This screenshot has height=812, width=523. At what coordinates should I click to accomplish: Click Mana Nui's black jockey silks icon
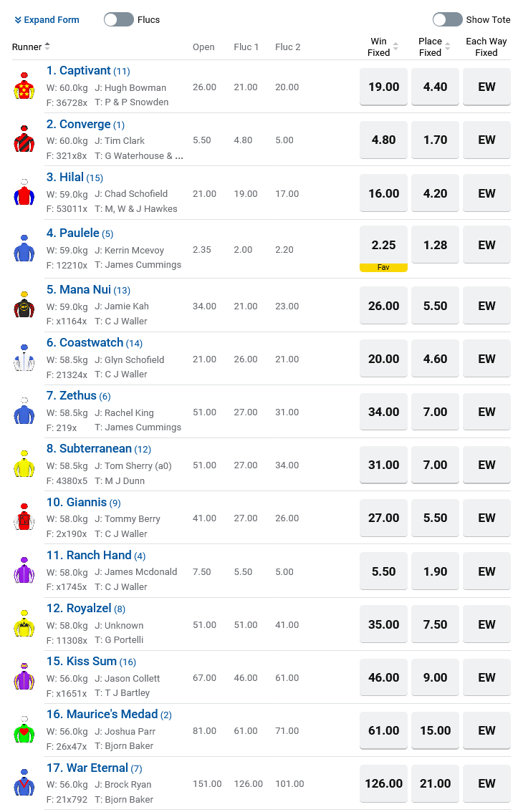[x=24, y=306]
